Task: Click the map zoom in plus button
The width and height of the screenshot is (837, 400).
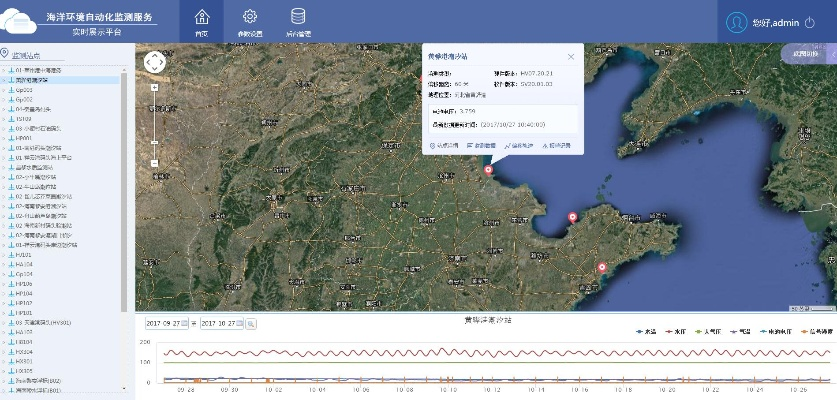Action: pyautogui.click(x=154, y=87)
